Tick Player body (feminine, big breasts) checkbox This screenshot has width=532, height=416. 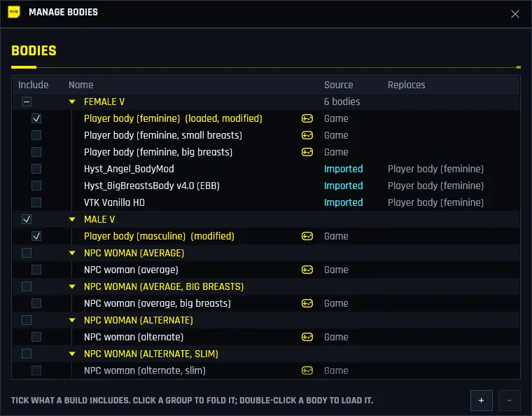pyautogui.click(x=36, y=152)
